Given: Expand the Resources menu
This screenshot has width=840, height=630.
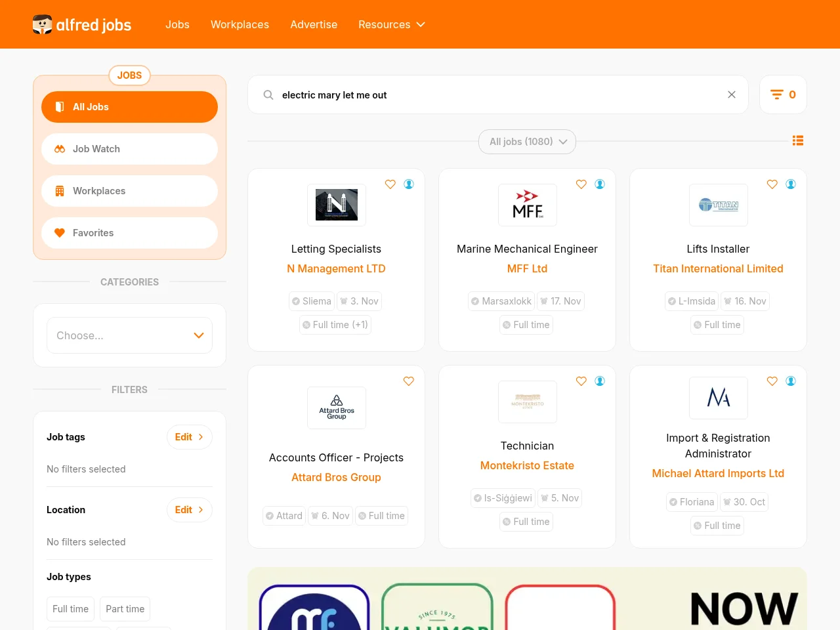Looking at the screenshot, I should pyautogui.click(x=392, y=24).
